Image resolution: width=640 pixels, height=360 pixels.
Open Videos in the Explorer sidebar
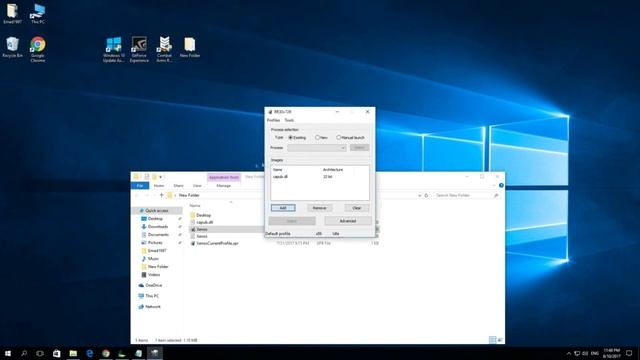[154, 275]
